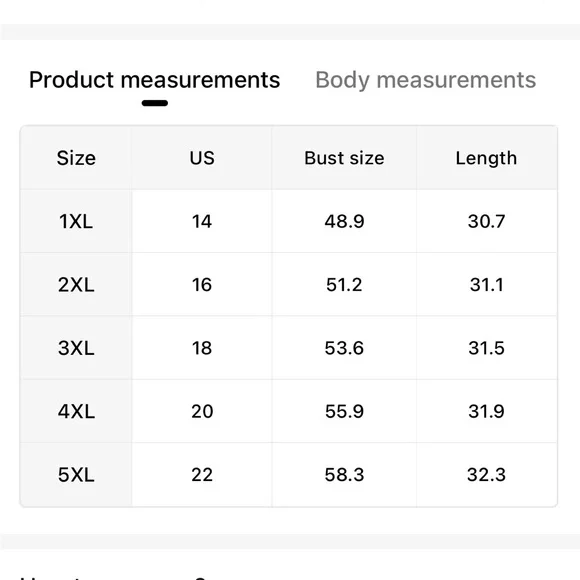
Task: Click the 32.3 length value
Action: 486,475
